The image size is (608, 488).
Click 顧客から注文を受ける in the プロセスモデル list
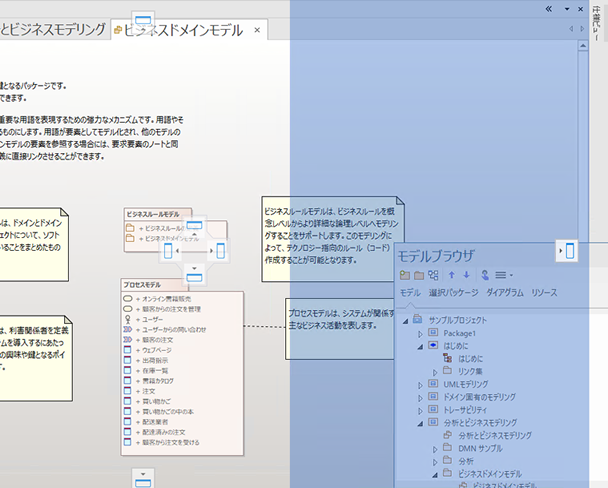coord(171,442)
